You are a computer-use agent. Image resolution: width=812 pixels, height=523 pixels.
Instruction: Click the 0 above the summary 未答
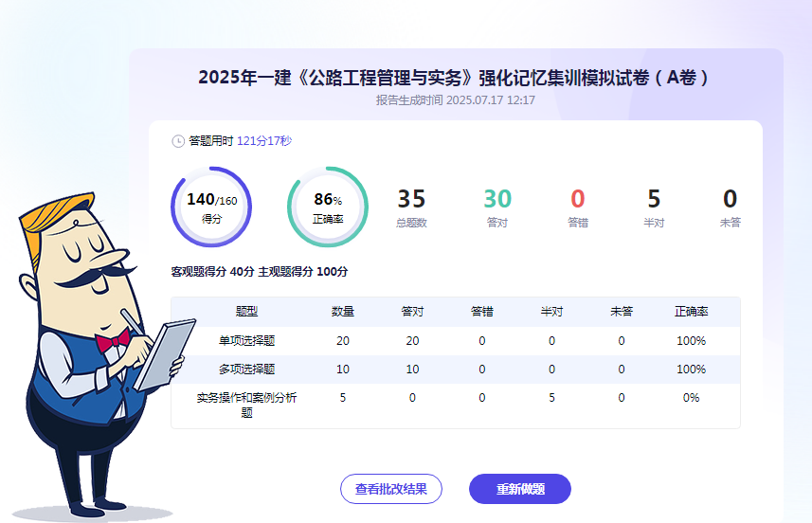click(x=731, y=199)
